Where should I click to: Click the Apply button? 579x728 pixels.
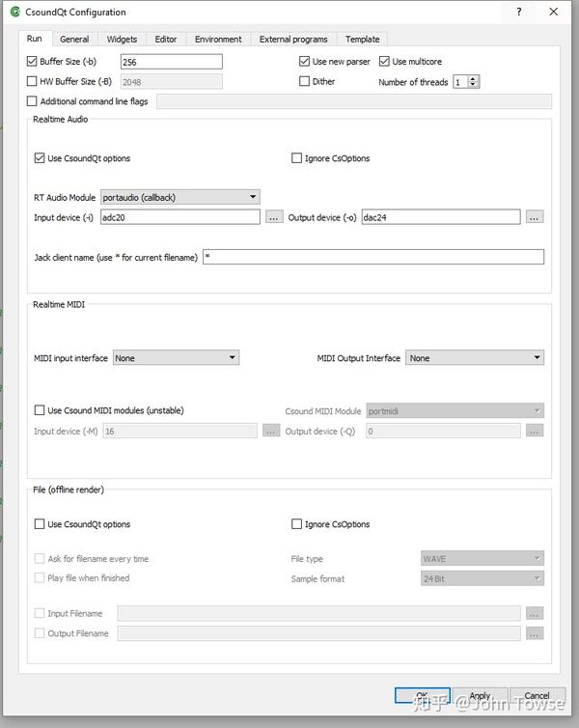tap(480, 695)
